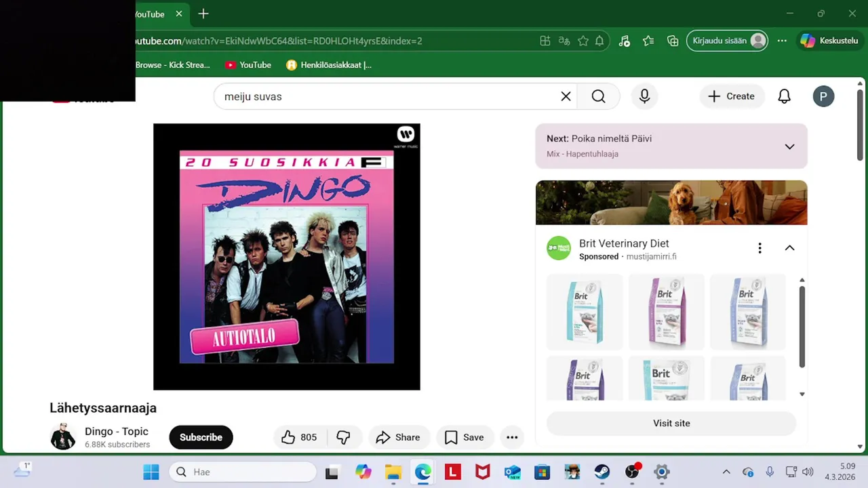Click the page vertical scrollbar thumb

861,125
